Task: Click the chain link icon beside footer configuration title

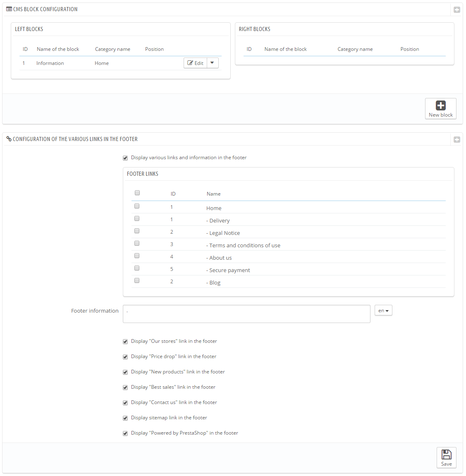Action: tap(9, 139)
